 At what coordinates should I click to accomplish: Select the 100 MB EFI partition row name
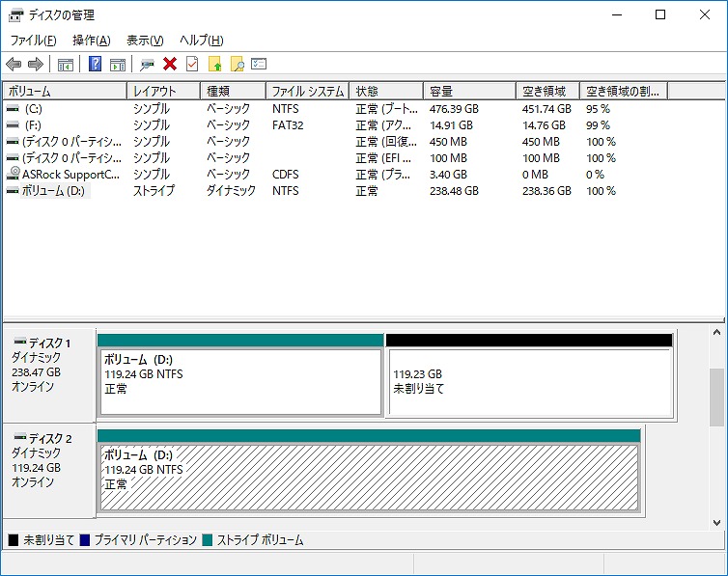72,158
